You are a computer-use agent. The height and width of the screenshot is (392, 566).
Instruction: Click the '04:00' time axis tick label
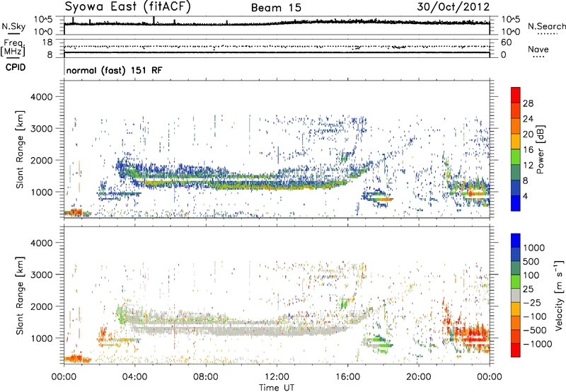click(134, 377)
